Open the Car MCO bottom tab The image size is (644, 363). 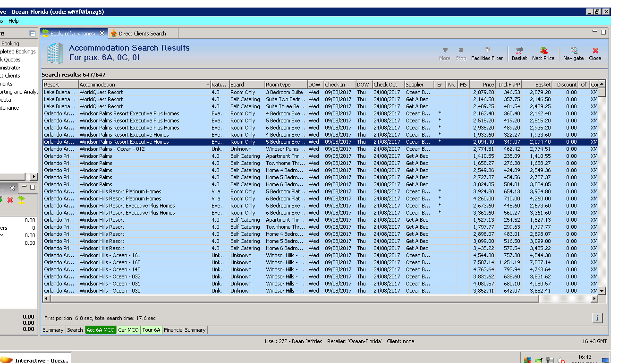coord(128,330)
